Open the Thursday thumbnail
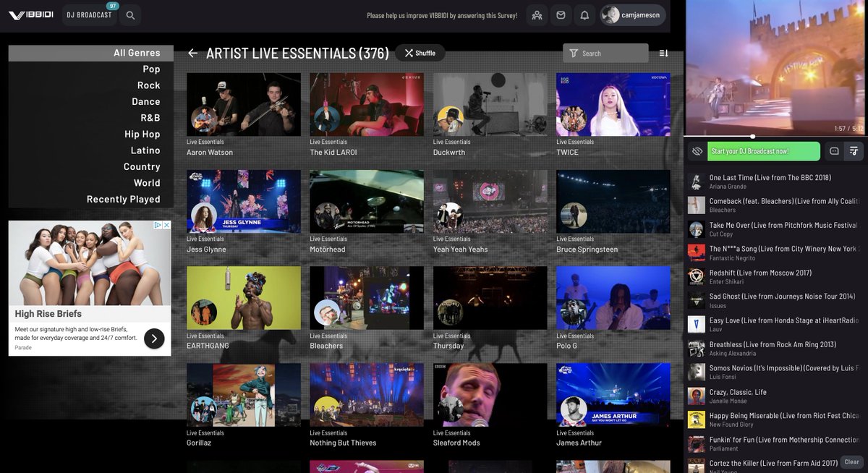 [490, 298]
